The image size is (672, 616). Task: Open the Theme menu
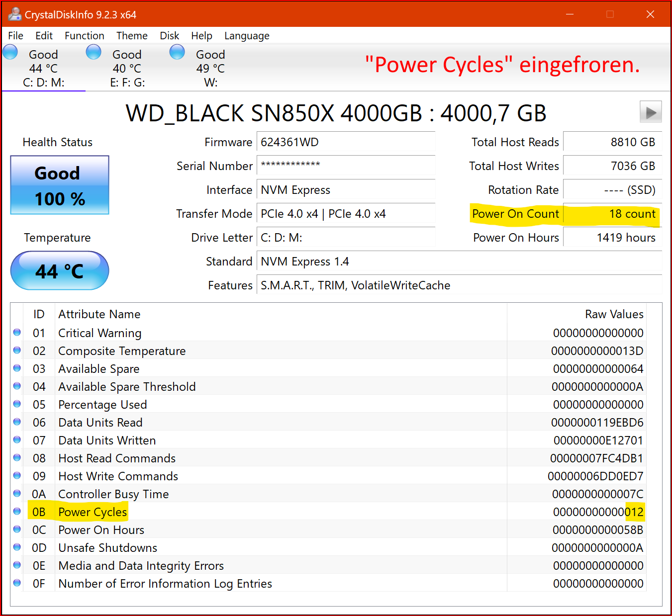(x=132, y=36)
